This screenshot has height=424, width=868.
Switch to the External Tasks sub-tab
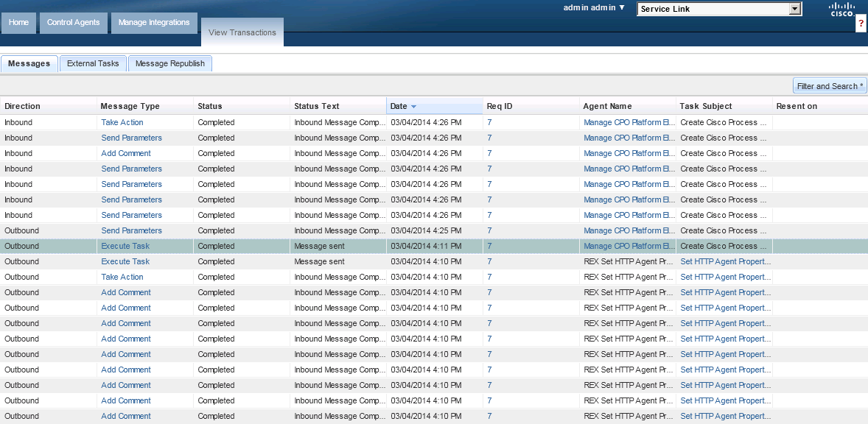(x=93, y=63)
